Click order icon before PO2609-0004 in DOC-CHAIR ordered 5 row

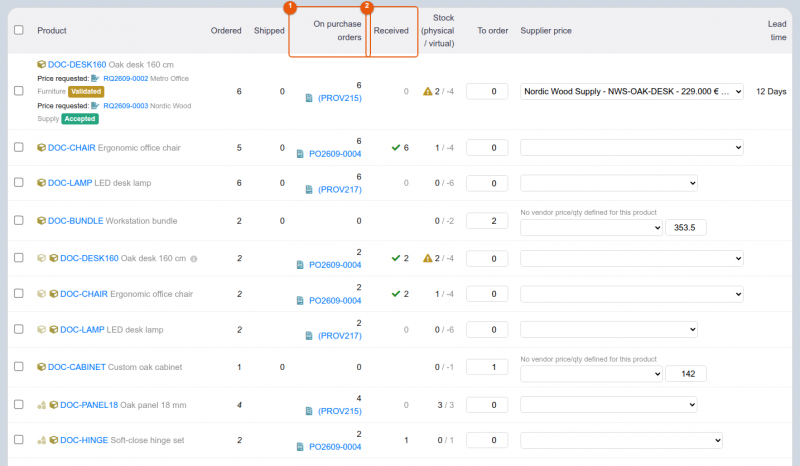(300, 154)
